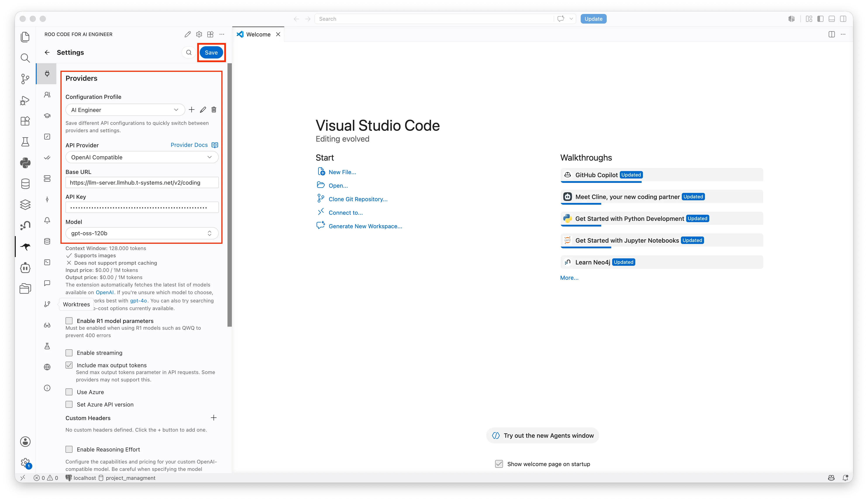Screen dimensions: 868x501
Task: Expand the chat dropdown arrow beside Search
Action: pos(571,19)
